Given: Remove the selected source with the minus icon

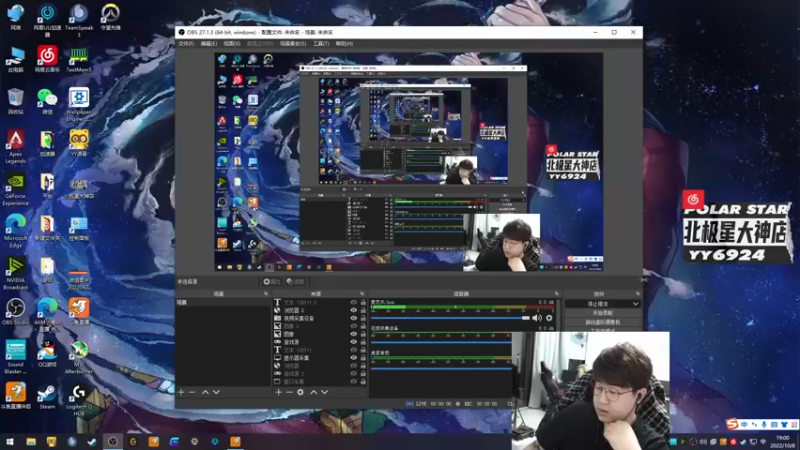Looking at the screenshot, I should coord(289,392).
